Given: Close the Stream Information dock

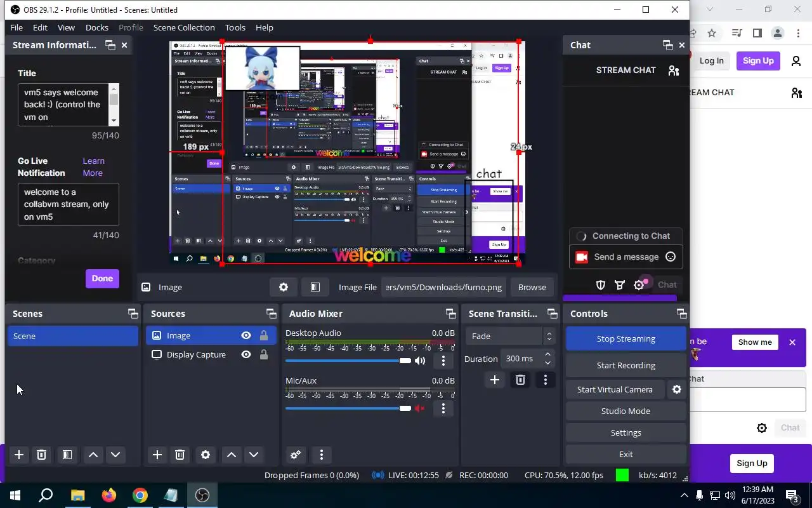Looking at the screenshot, I should tap(124, 45).
